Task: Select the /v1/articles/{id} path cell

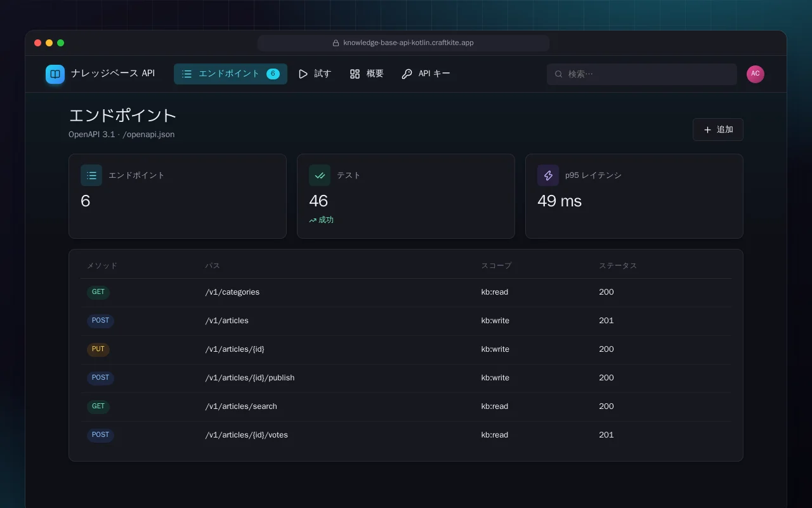Action: pos(235,349)
